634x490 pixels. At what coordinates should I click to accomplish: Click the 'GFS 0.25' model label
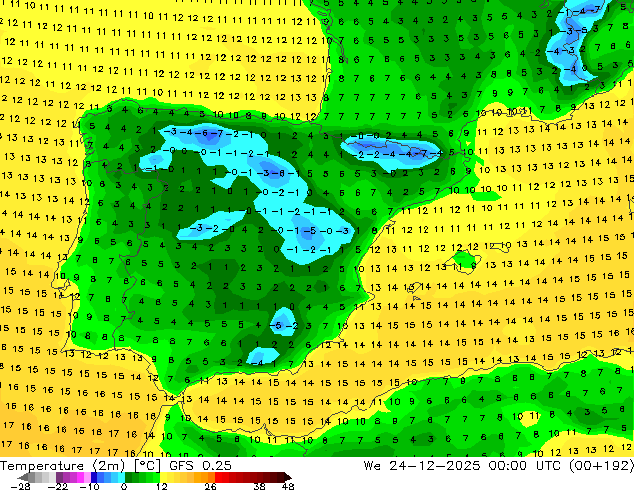pos(200,466)
